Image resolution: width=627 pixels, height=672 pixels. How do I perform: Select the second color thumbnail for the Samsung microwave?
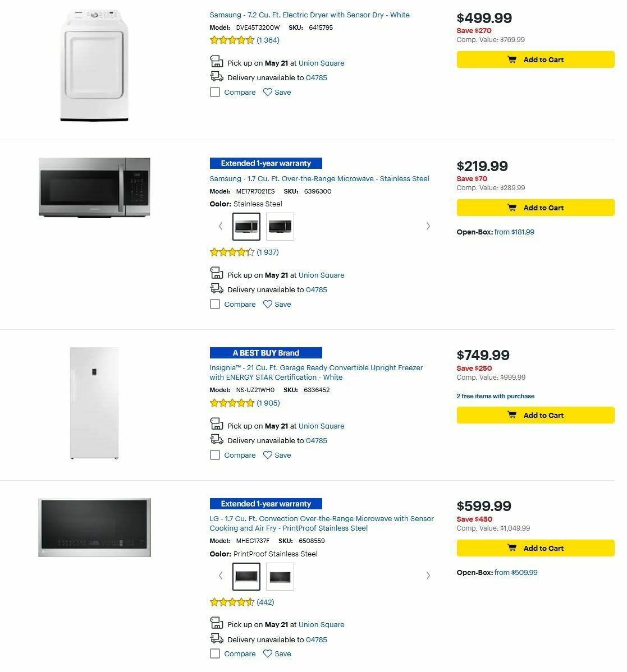280,226
